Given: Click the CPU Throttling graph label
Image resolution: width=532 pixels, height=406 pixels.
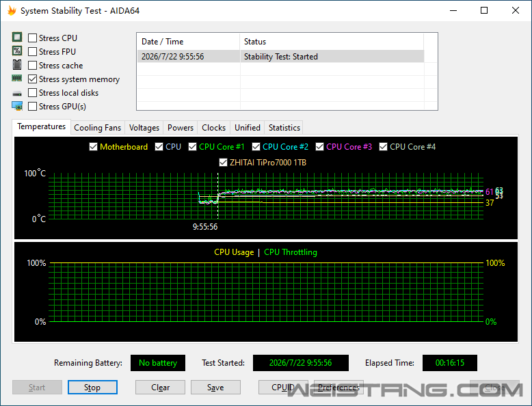Looking at the screenshot, I should 291,252.
